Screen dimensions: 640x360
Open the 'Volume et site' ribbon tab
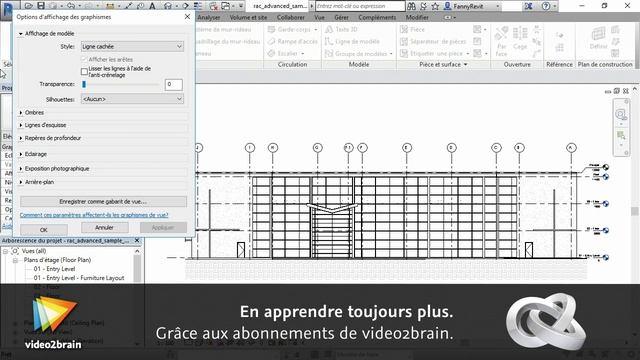point(248,18)
